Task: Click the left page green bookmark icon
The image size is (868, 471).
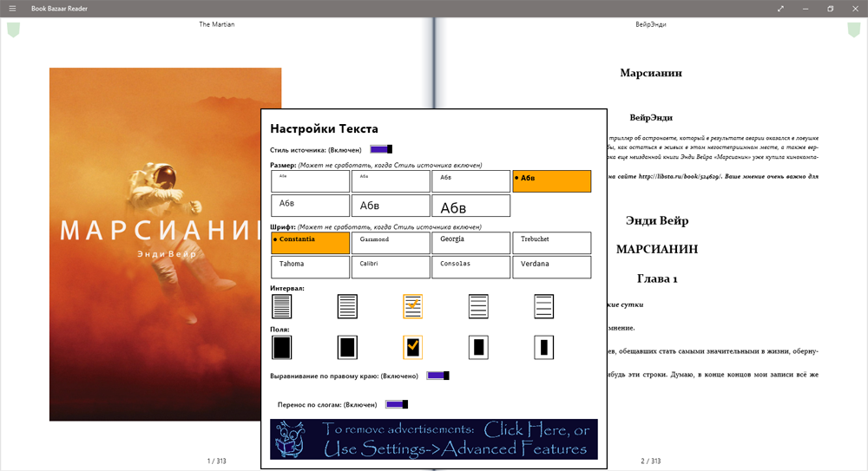Action: click(13, 29)
